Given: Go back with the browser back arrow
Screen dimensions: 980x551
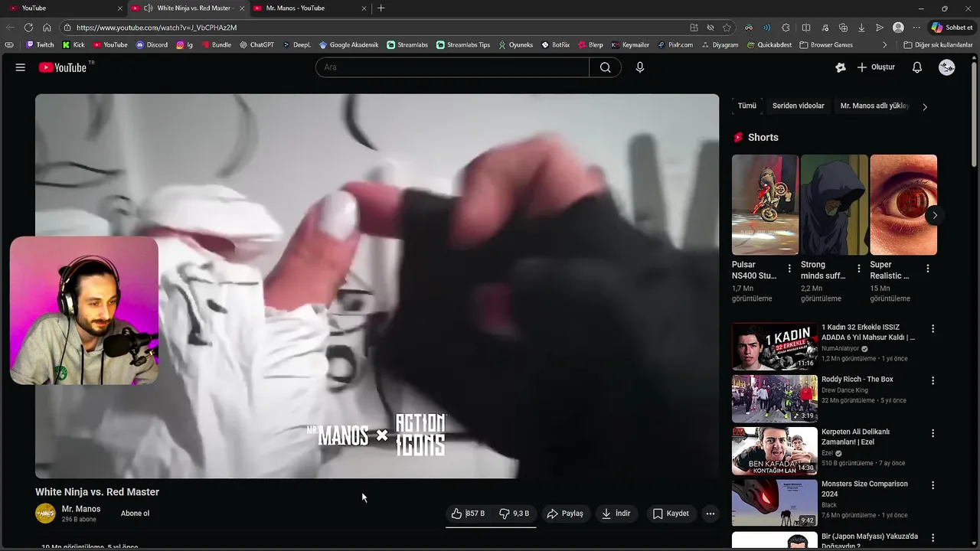Looking at the screenshot, I should click(11, 28).
